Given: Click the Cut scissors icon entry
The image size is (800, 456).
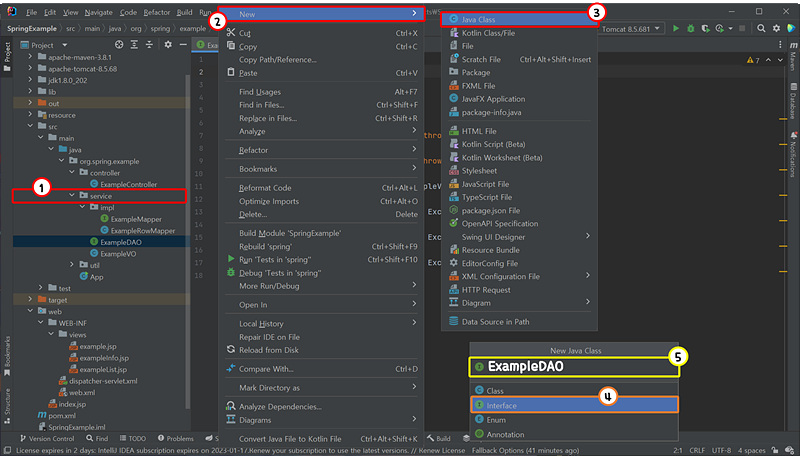Looking at the screenshot, I should [x=231, y=32].
